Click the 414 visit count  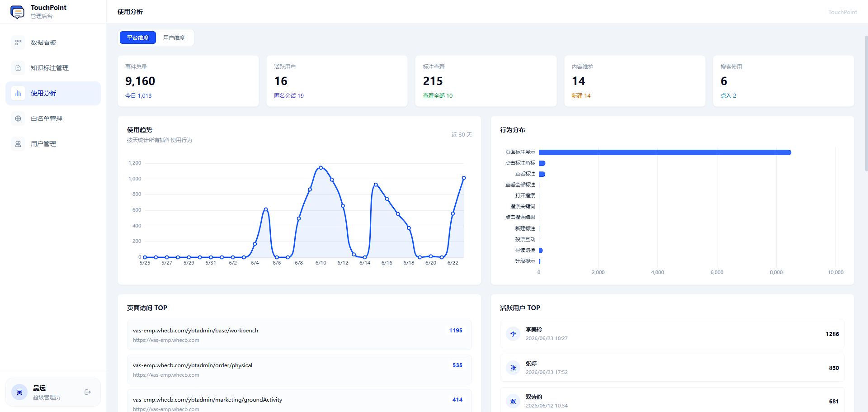(x=458, y=400)
